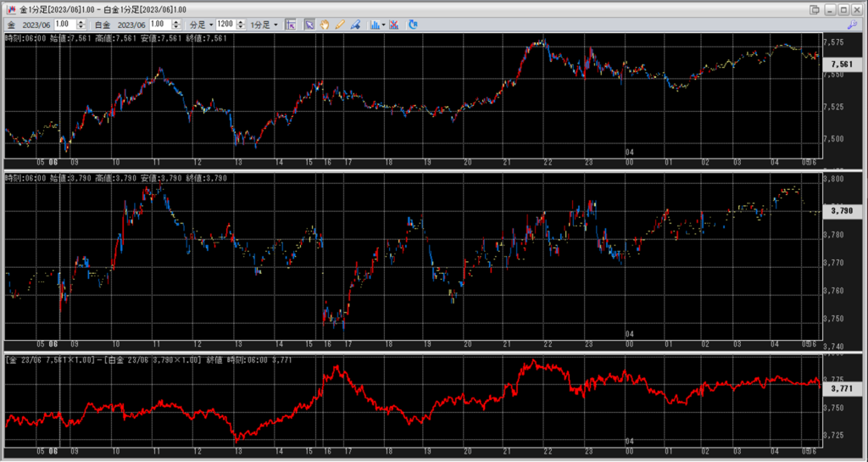Click the detach window icon in title bar

point(815,9)
